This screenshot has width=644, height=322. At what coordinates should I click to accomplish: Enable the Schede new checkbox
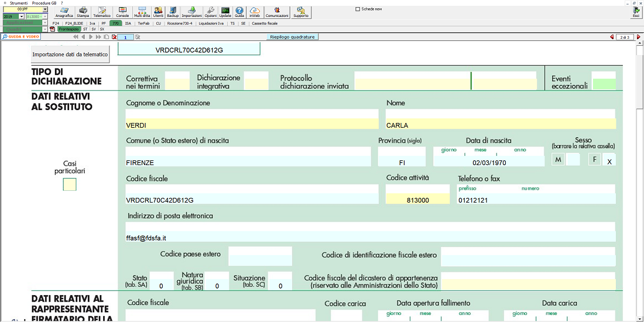click(x=358, y=9)
